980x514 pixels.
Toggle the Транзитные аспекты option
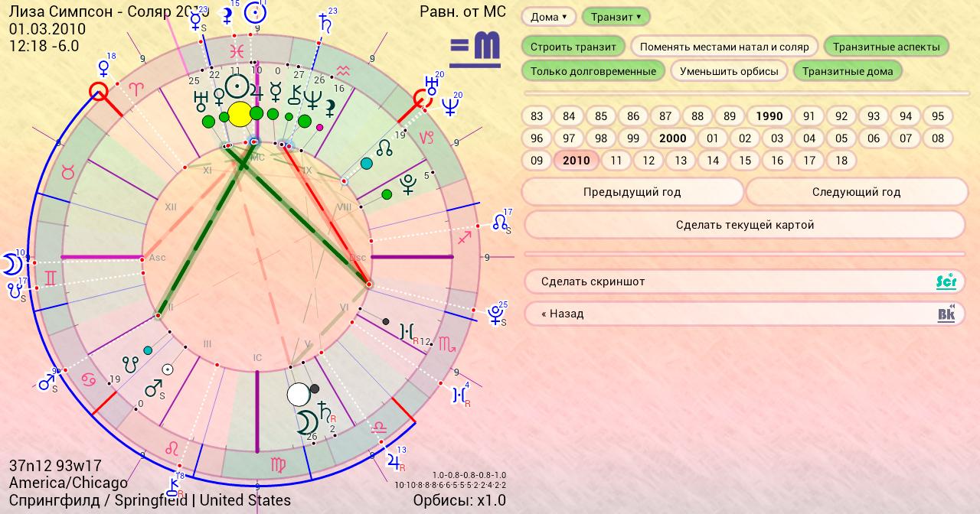point(886,47)
